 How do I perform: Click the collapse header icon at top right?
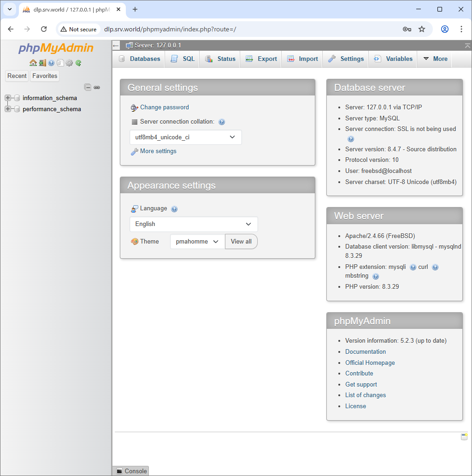467,46
